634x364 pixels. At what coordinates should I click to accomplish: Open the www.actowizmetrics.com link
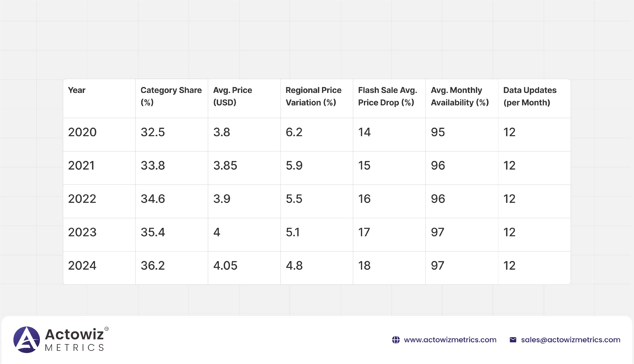450,340
